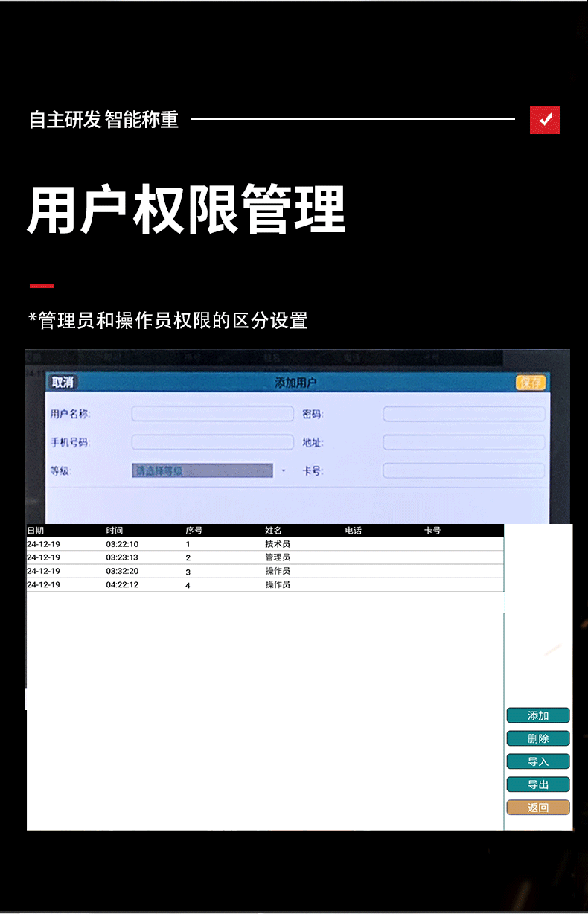Import users with the 导入 button

pos(538,761)
